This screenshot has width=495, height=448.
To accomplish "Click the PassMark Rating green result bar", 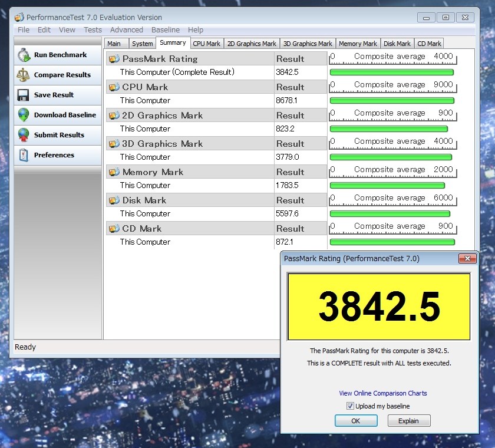I will tap(392, 73).
